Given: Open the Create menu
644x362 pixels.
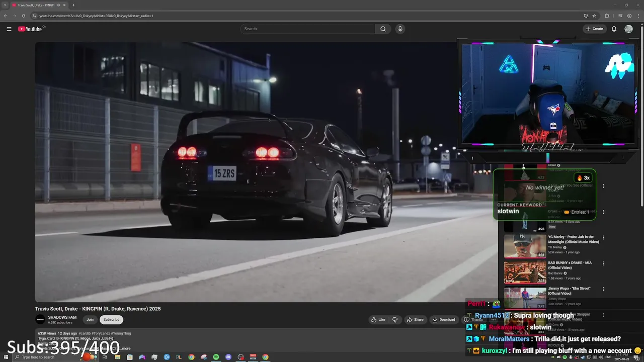Looking at the screenshot, I should pos(594,29).
